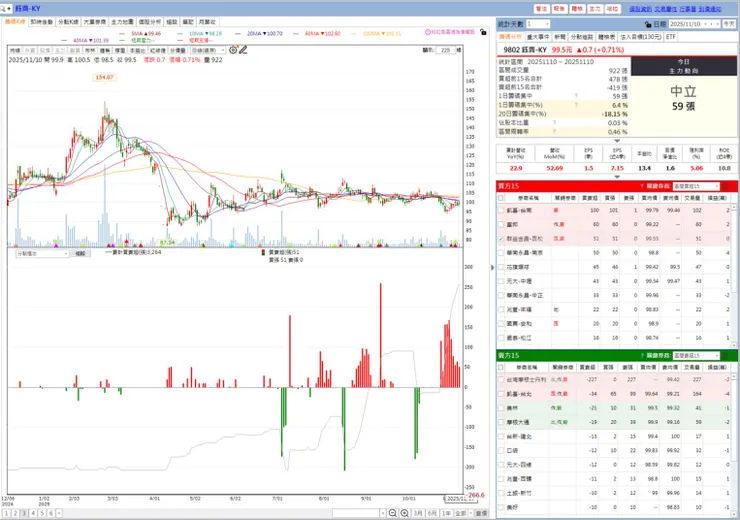Open the 交易屬性 link at top right

click(x=665, y=9)
